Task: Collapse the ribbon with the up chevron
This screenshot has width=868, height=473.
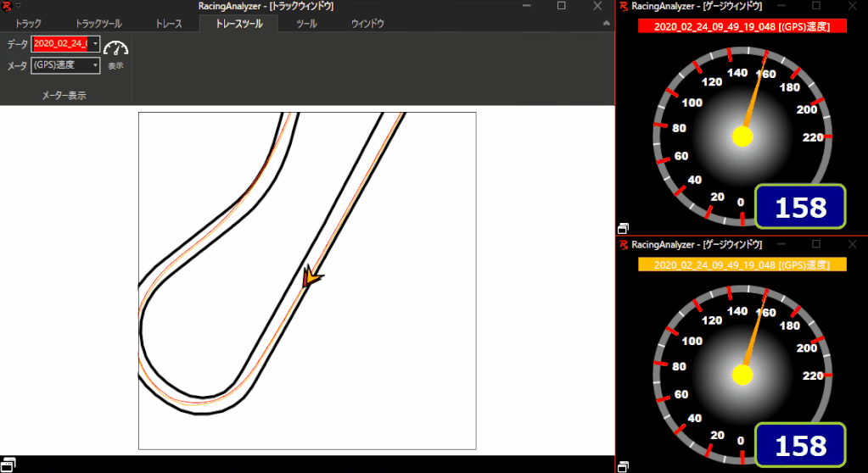Action: coord(606,24)
